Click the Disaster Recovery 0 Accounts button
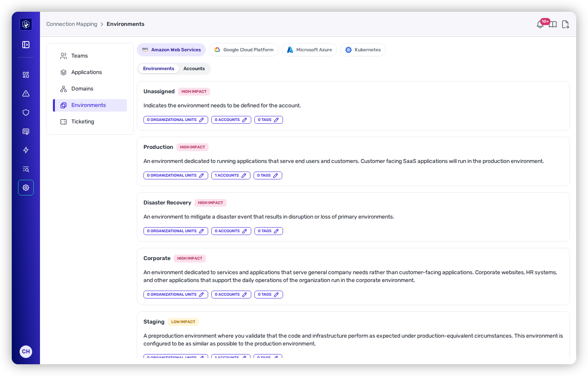 [231, 231]
